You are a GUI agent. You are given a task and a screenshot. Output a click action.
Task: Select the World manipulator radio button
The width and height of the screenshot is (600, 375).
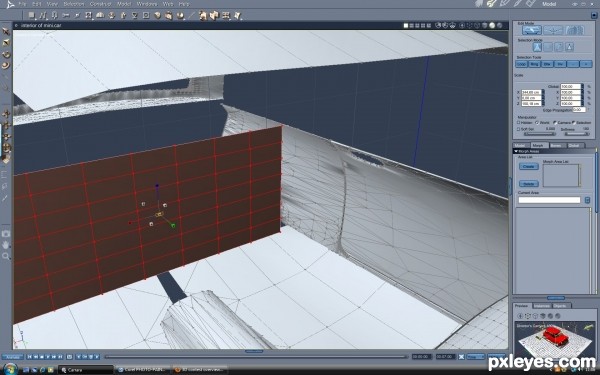(x=537, y=123)
